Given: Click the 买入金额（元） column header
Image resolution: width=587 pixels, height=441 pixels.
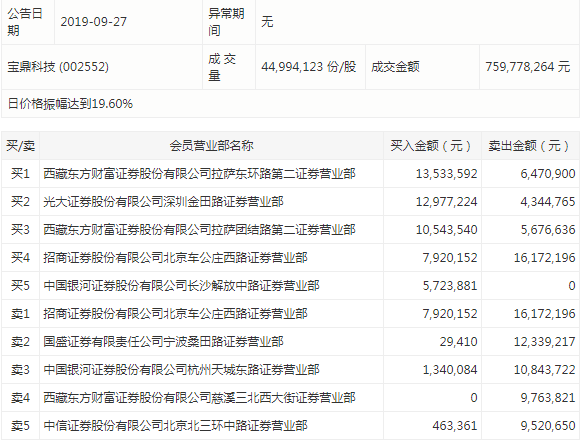Looking at the screenshot, I should coord(432,146).
